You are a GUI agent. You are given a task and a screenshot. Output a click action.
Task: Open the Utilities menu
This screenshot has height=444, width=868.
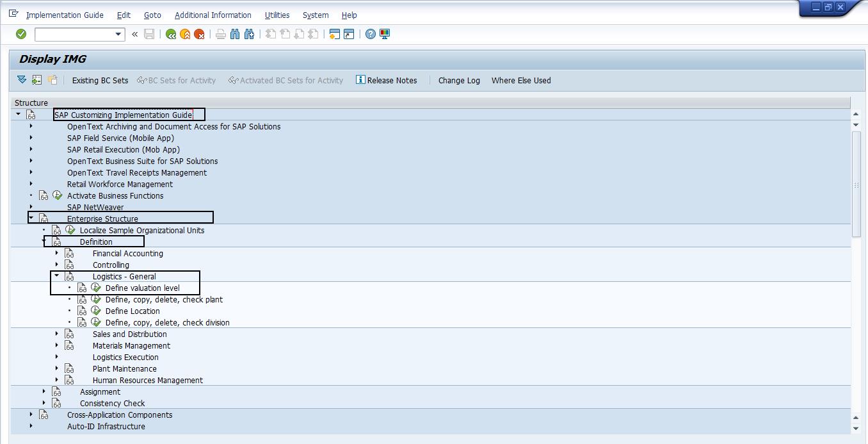pyautogui.click(x=277, y=15)
